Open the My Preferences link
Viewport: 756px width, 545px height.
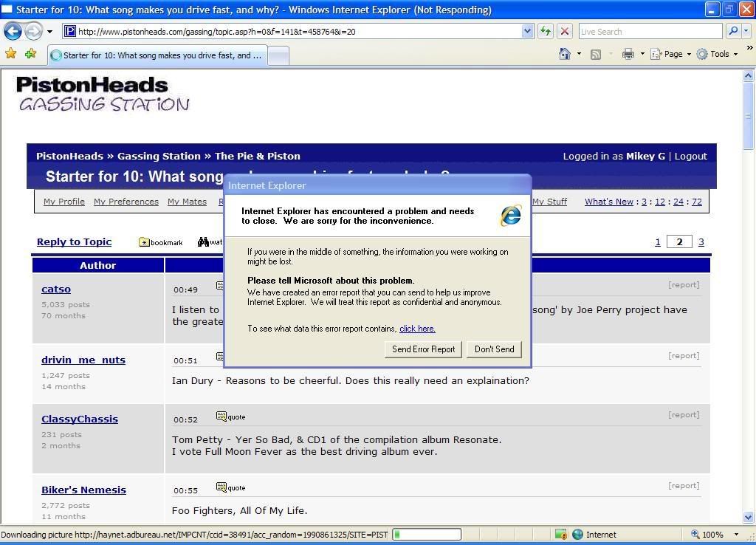(x=126, y=202)
